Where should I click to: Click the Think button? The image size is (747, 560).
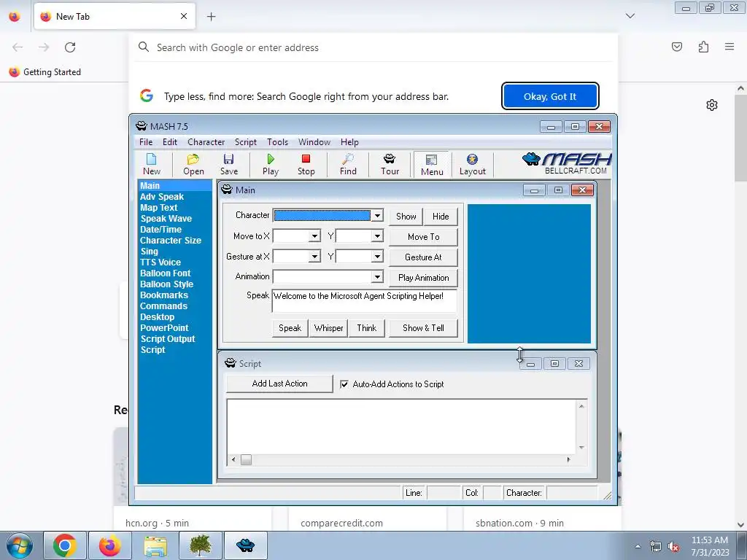(x=366, y=328)
